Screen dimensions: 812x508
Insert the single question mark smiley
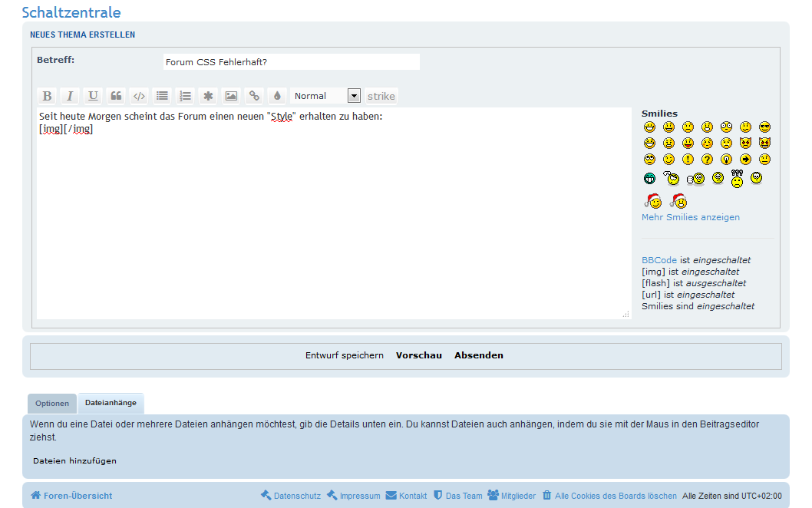tap(707, 159)
